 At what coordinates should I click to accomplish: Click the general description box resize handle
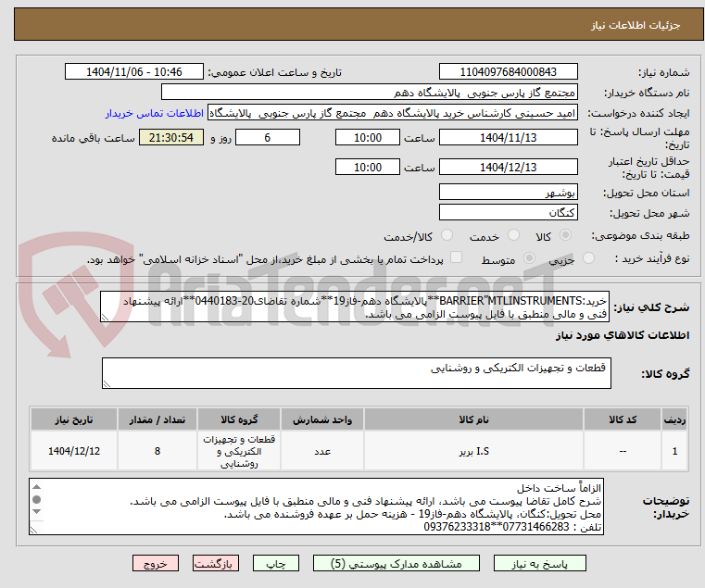click(x=105, y=318)
